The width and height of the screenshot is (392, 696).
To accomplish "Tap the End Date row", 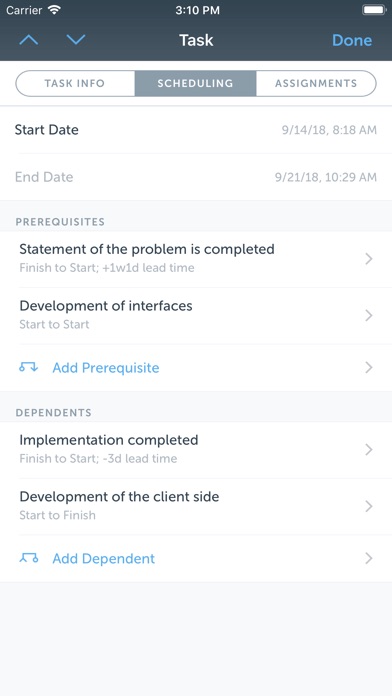I will [196, 177].
